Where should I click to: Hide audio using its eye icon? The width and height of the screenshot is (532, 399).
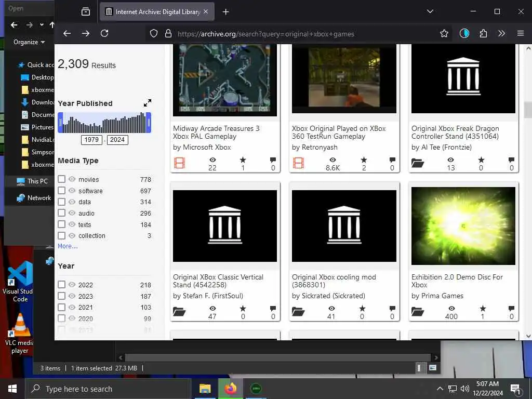pyautogui.click(x=72, y=213)
